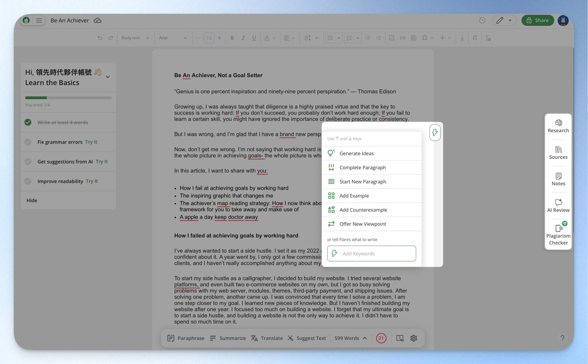Open the Arial font dropdown

(173, 38)
